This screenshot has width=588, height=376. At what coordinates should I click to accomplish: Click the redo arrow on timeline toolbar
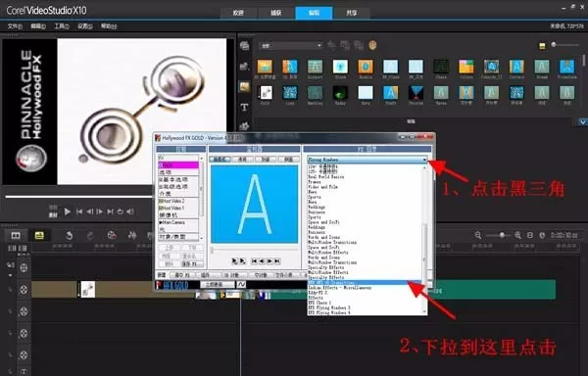[x=90, y=235]
